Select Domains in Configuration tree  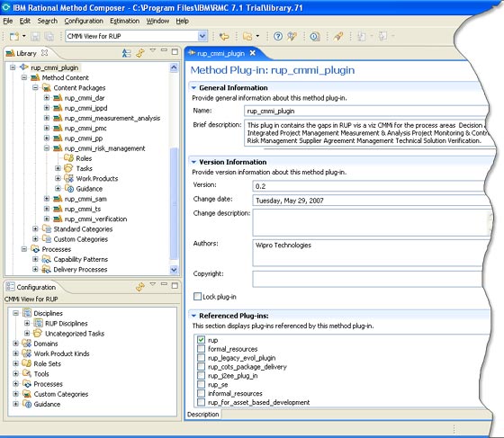coord(46,344)
